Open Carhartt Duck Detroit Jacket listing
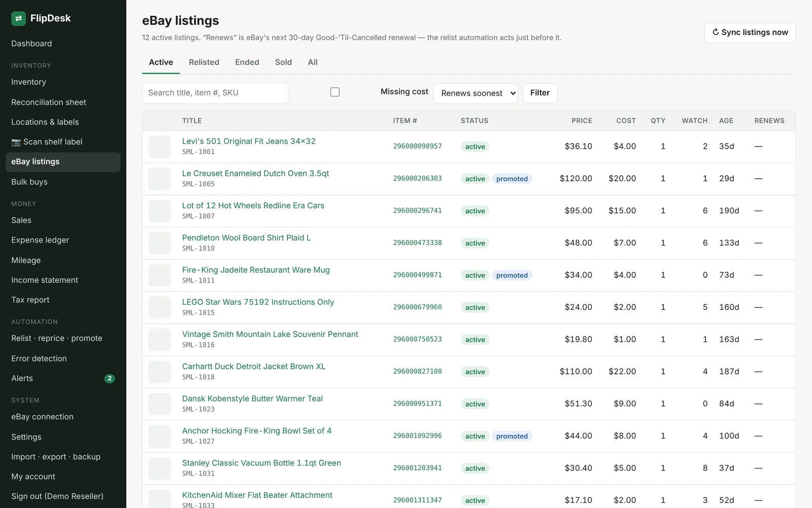 click(254, 367)
